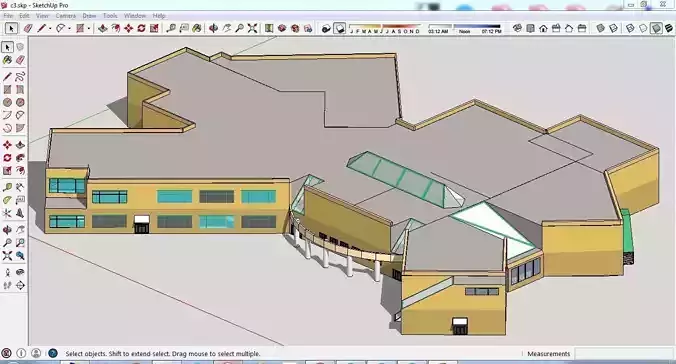Pick the Move tool in the top toolbar

click(128, 28)
